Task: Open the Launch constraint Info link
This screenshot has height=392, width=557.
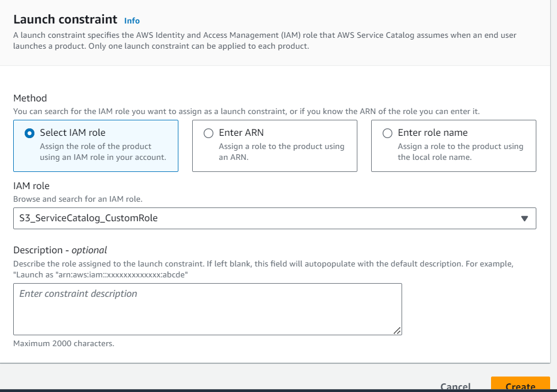Action: pos(131,21)
